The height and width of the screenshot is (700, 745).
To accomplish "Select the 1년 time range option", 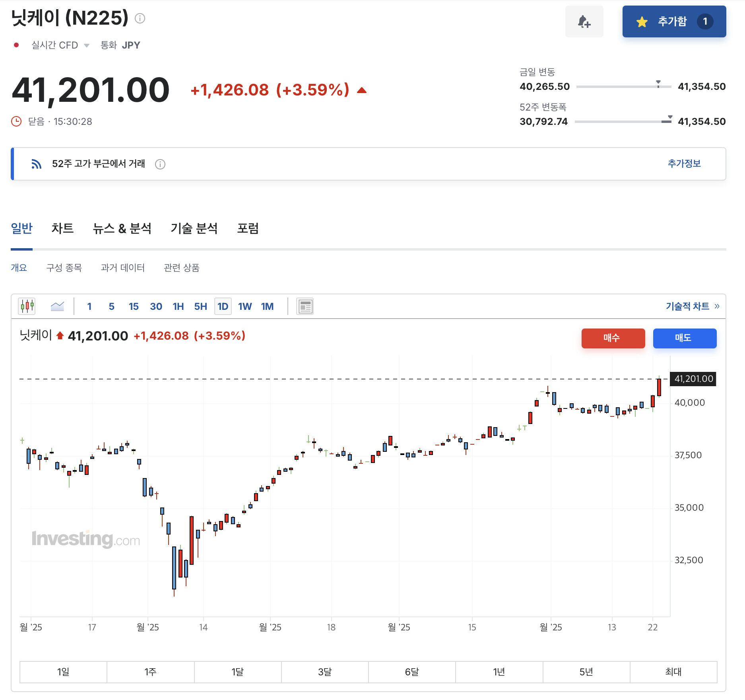I will pos(499,672).
